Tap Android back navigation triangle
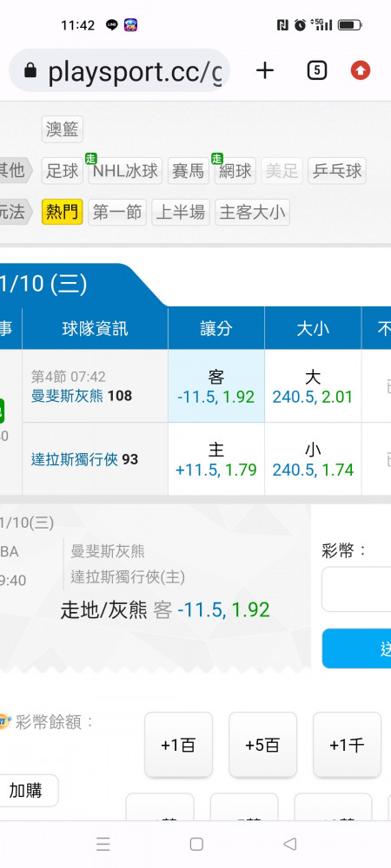391x868 pixels. 289,844
